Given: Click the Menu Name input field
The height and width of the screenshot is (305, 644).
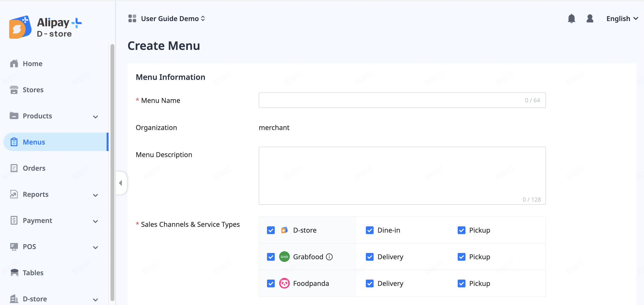Looking at the screenshot, I should [x=390, y=100].
